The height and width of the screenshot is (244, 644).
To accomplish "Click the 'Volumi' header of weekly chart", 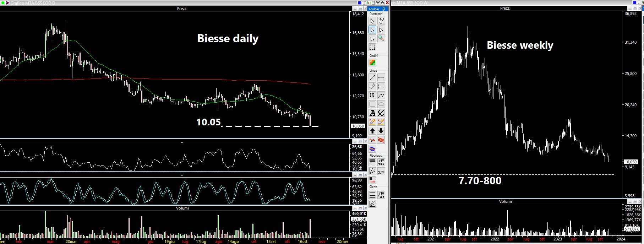I will (x=506, y=201).
